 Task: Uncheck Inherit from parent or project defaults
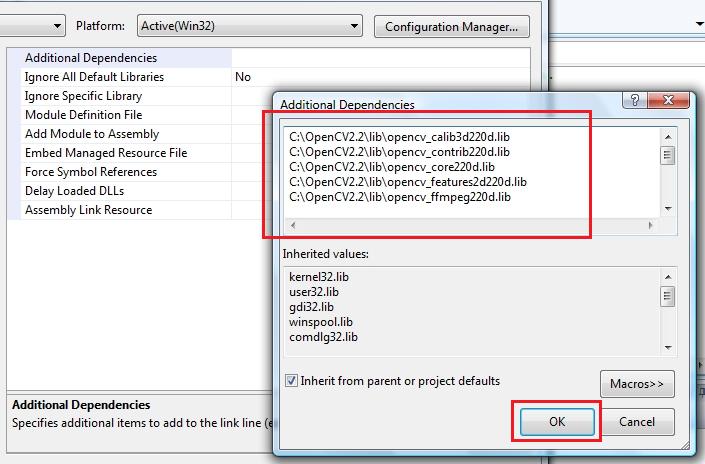pos(291,381)
